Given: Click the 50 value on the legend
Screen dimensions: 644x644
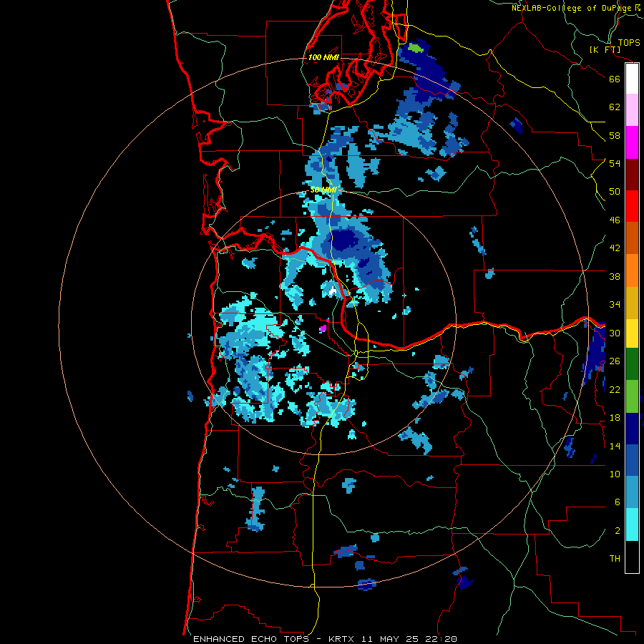Looking at the screenshot, I should pyautogui.click(x=615, y=191).
